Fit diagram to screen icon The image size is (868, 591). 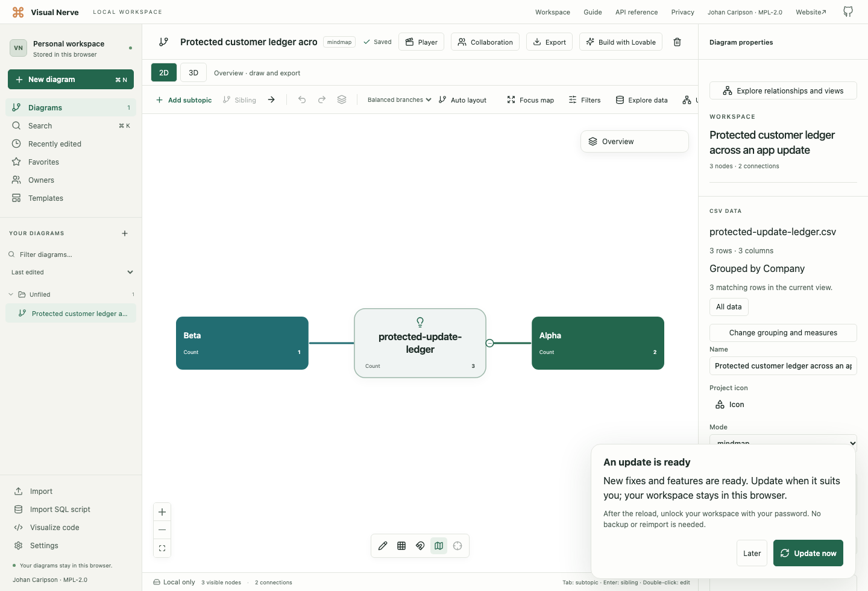162,548
